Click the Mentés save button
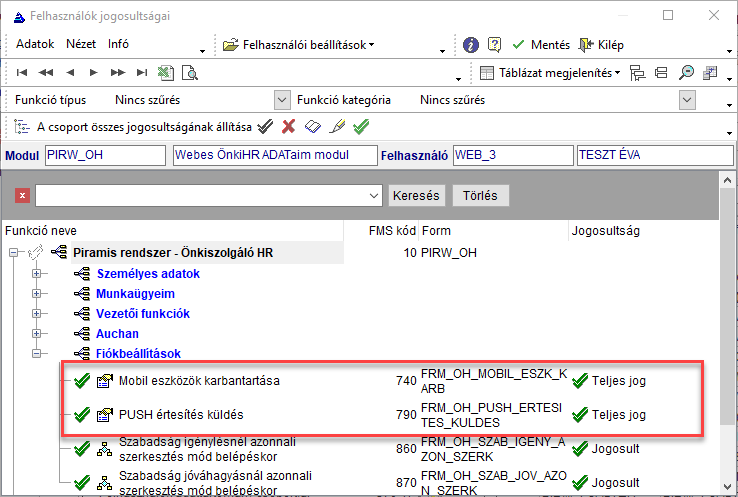 pyautogui.click(x=541, y=45)
